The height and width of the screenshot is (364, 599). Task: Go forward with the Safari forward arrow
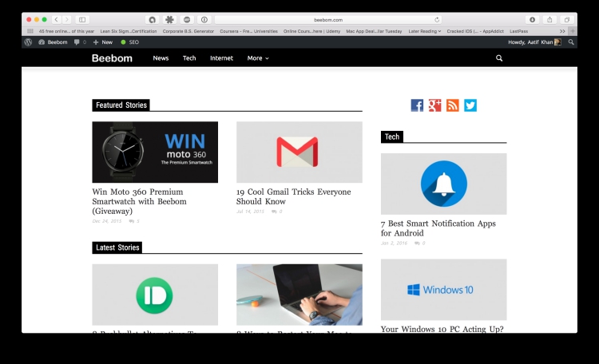point(66,19)
